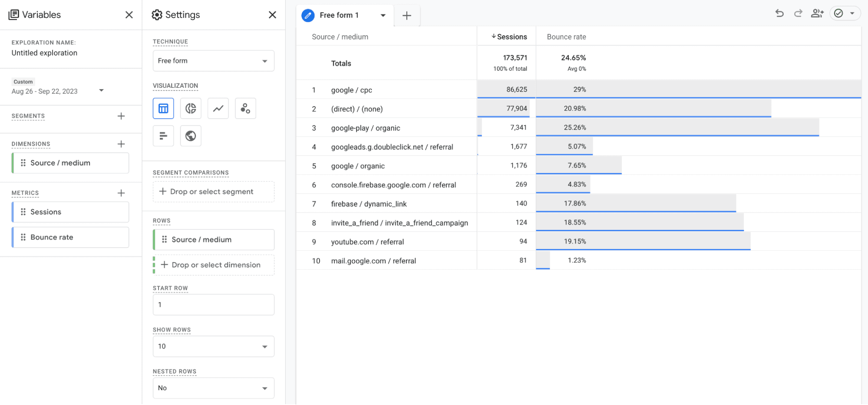This screenshot has height=405, width=868.
Task: Open the Free form 1 tab
Action: tap(339, 15)
